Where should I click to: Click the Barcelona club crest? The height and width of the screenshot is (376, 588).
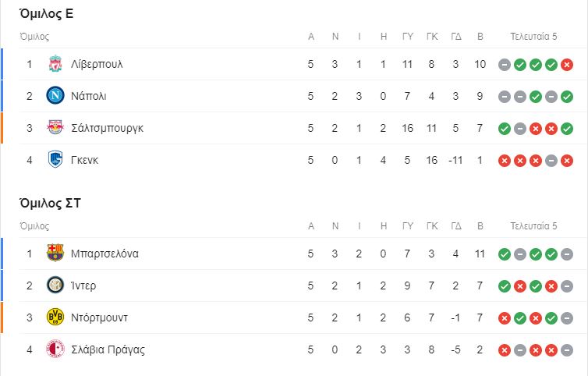click(x=55, y=253)
